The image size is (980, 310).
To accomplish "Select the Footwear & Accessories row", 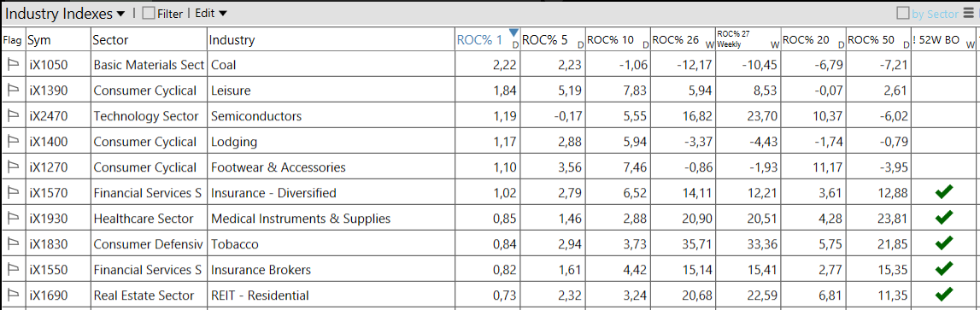I will click(x=490, y=167).
